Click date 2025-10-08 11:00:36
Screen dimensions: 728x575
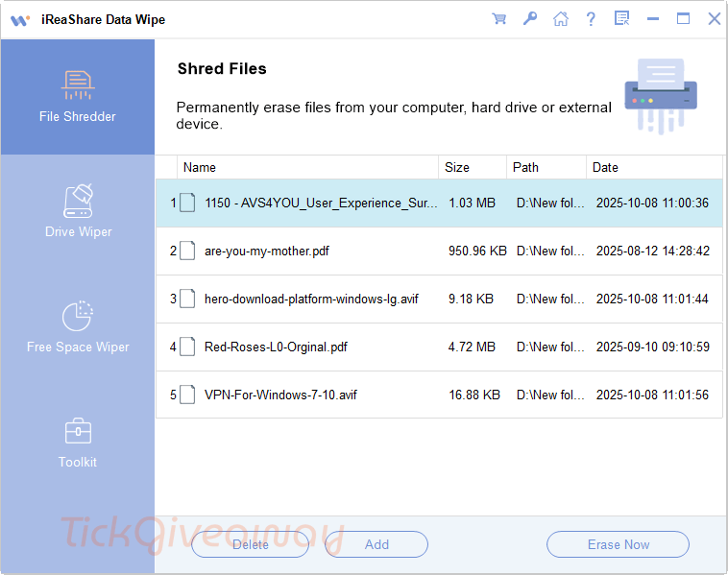652,203
